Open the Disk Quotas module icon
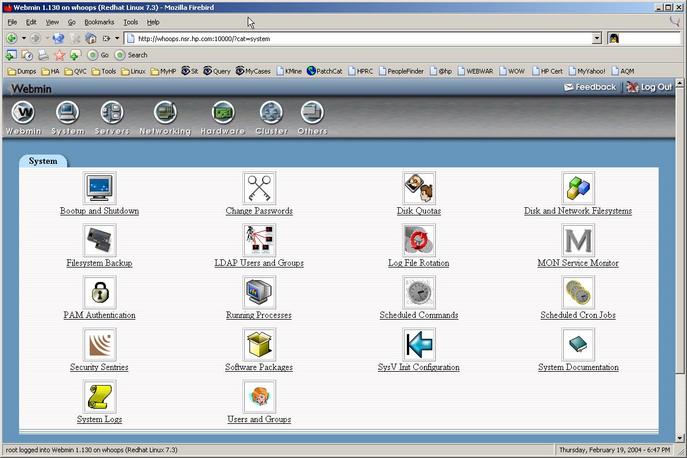 click(x=418, y=188)
